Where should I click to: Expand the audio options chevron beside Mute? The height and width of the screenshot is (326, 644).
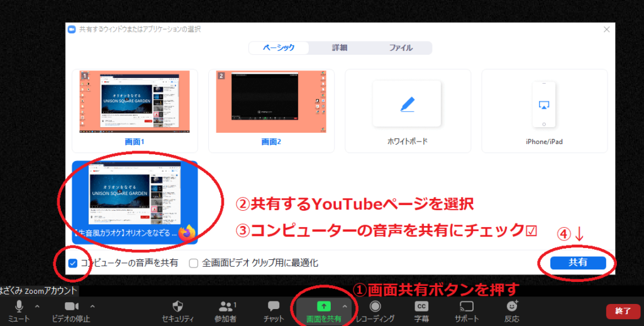tap(37, 306)
